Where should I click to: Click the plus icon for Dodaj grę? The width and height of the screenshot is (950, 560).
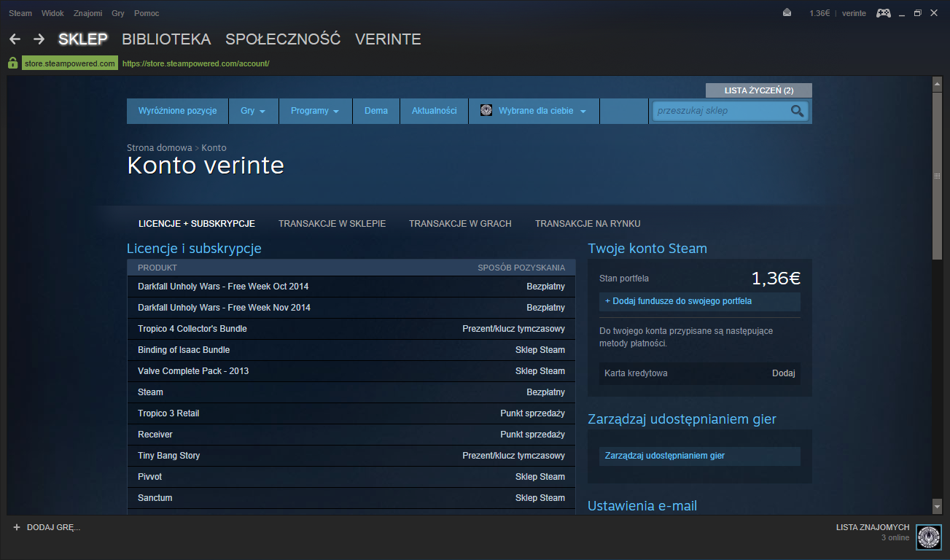17,526
